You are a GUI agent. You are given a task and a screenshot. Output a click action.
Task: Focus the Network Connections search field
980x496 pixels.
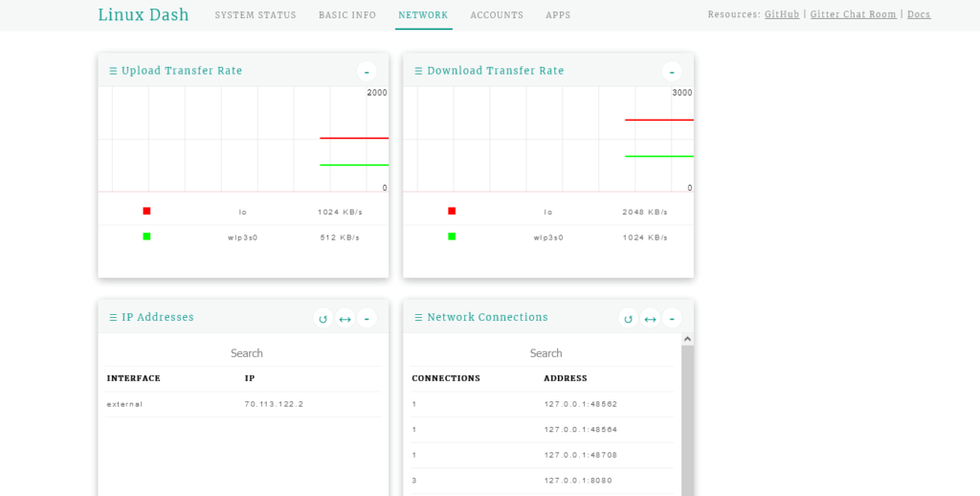pyautogui.click(x=543, y=353)
